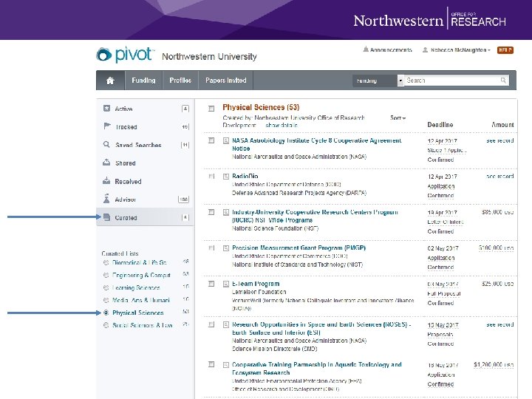This screenshot has width=532, height=399.
Task: Tick checkbox for RadioBio opportunity
Action: click(211, 176)
